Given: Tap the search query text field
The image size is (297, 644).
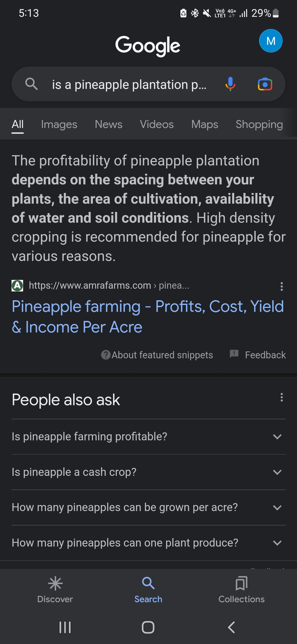Looking at the screenshot, I should pos(129,84).
